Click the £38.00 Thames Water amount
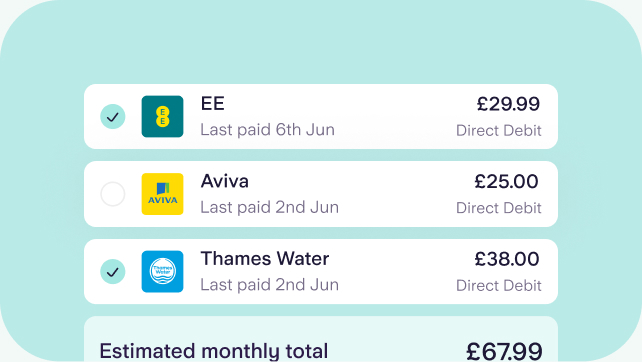 [507, 259]
